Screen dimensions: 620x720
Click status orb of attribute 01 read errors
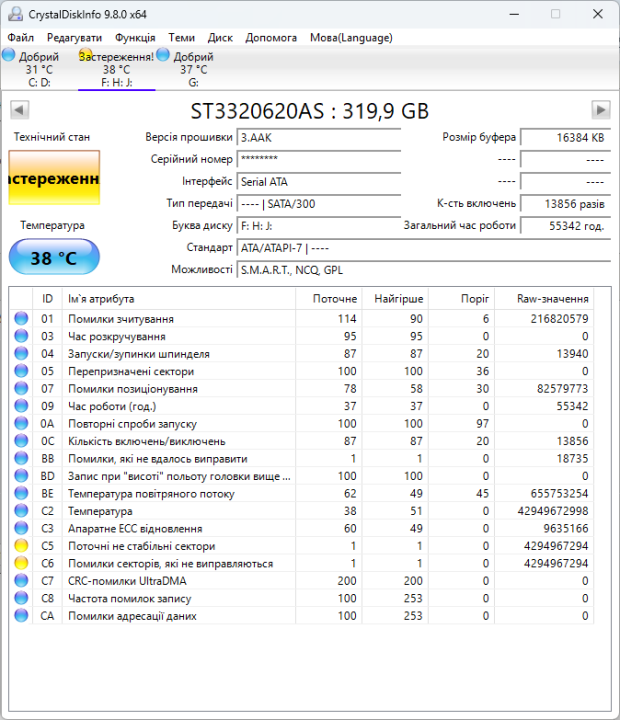click(21, 318)
